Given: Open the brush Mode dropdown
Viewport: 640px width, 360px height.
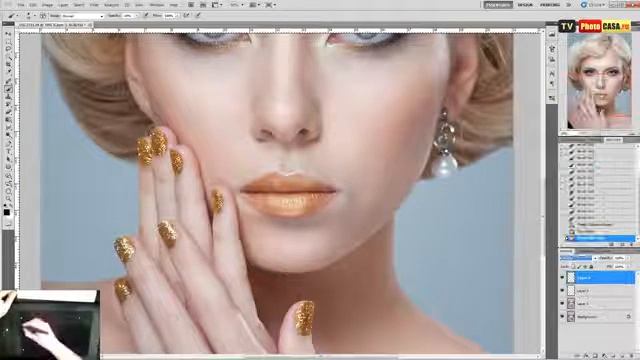Looking at the screenshot, I should pyautogui.click(x=83, y=16).
